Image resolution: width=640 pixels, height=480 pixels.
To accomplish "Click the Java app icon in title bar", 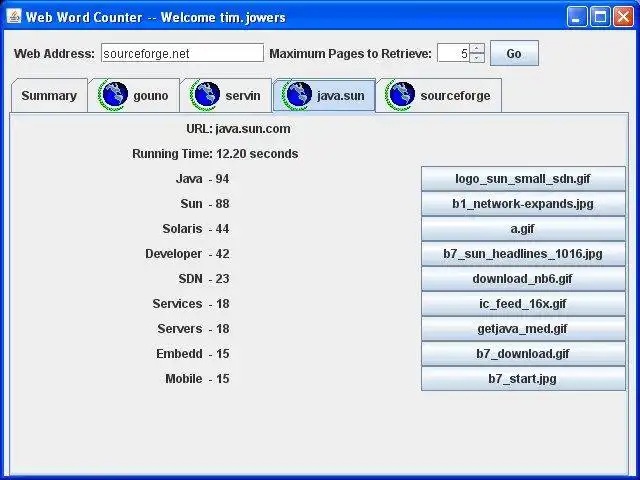I will tap(13, 16).
